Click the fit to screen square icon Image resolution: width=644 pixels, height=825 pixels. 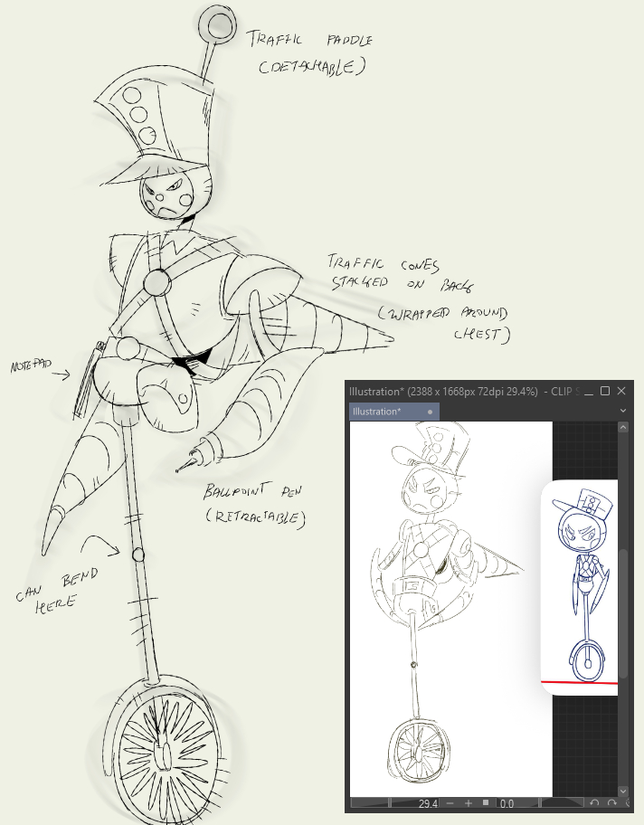click(x=486, y=803)
